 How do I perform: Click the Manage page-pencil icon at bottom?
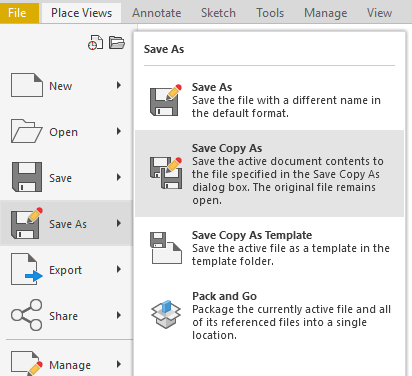coord(27,363)
